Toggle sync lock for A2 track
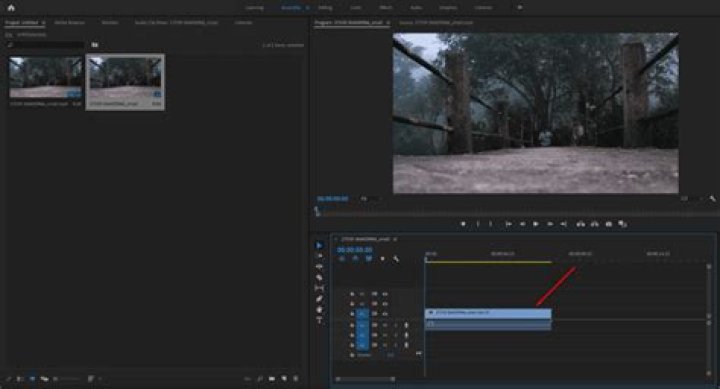This screenshot has height=389, width=720. tap(375, 335)
